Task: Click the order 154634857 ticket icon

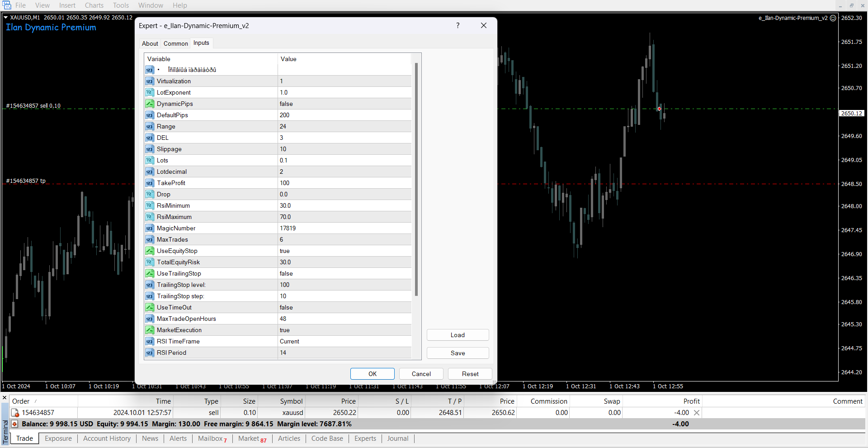Action: (x=15, y=413)
